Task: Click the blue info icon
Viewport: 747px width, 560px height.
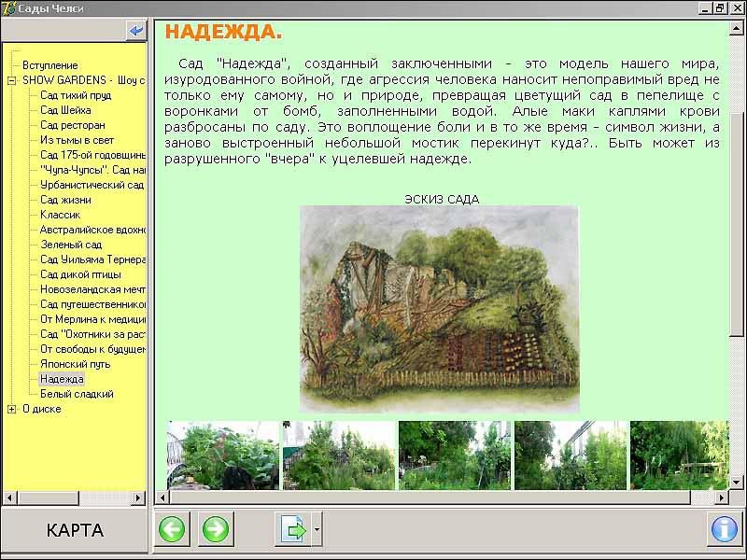Action: pos(724,530)
